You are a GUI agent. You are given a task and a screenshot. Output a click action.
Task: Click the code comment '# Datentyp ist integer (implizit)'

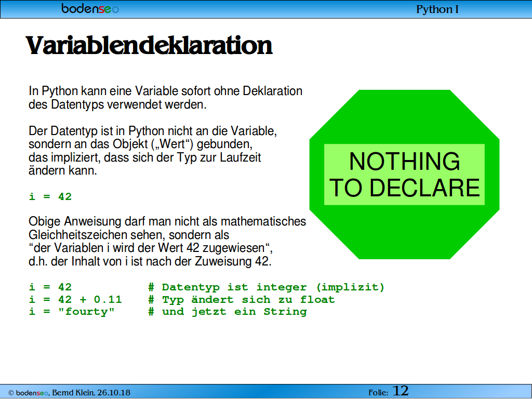267,287
